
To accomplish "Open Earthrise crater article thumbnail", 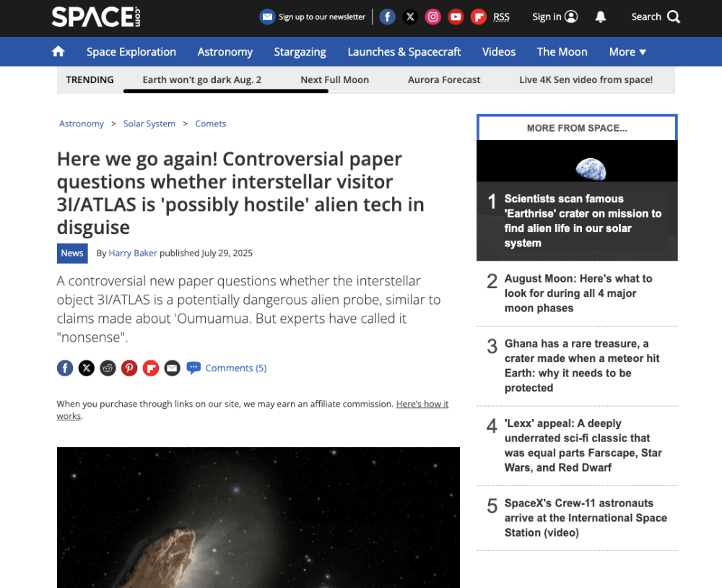I will 577,161.
